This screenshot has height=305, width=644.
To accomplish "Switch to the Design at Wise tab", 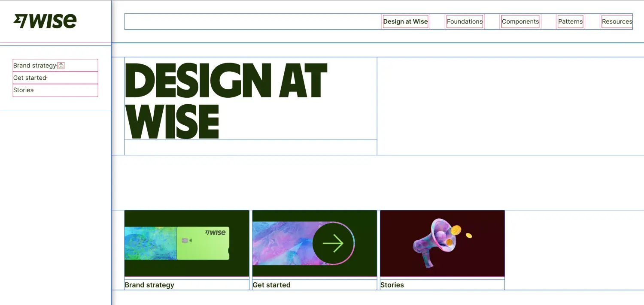I will pyautogui.click(x=405, y=21).
